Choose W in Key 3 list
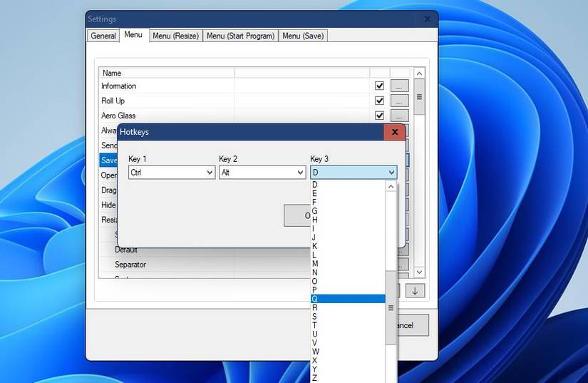The height and width of the screenshot is (383, 588). point(349,352)
